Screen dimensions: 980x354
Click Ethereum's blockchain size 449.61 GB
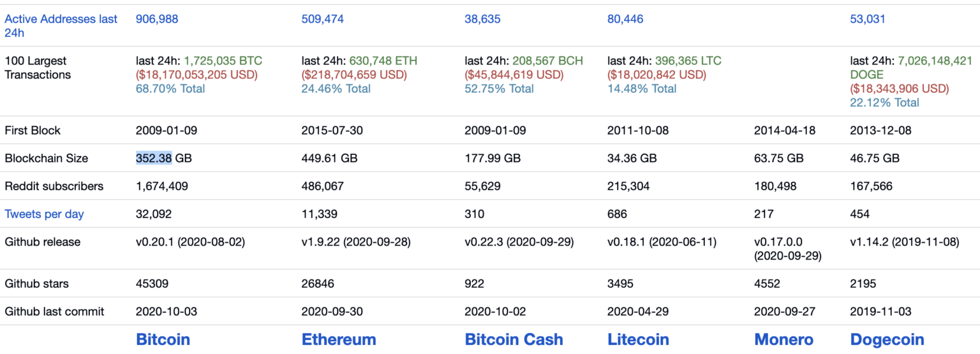(x=329, y=158)
